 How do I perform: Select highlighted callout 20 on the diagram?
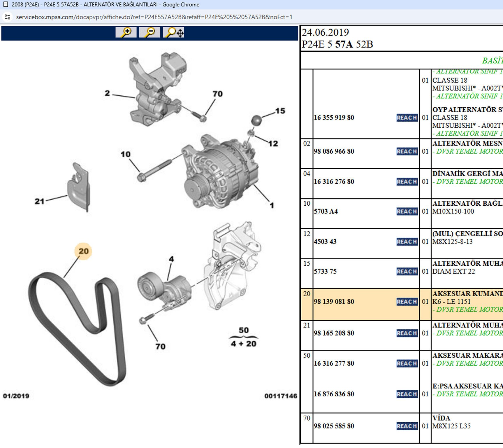point(83,251)
